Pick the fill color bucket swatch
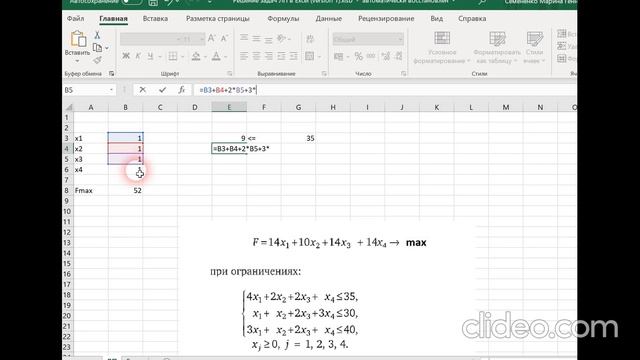Screen dimensions: 640x360 pyautogui.click(x=196, y=56)
